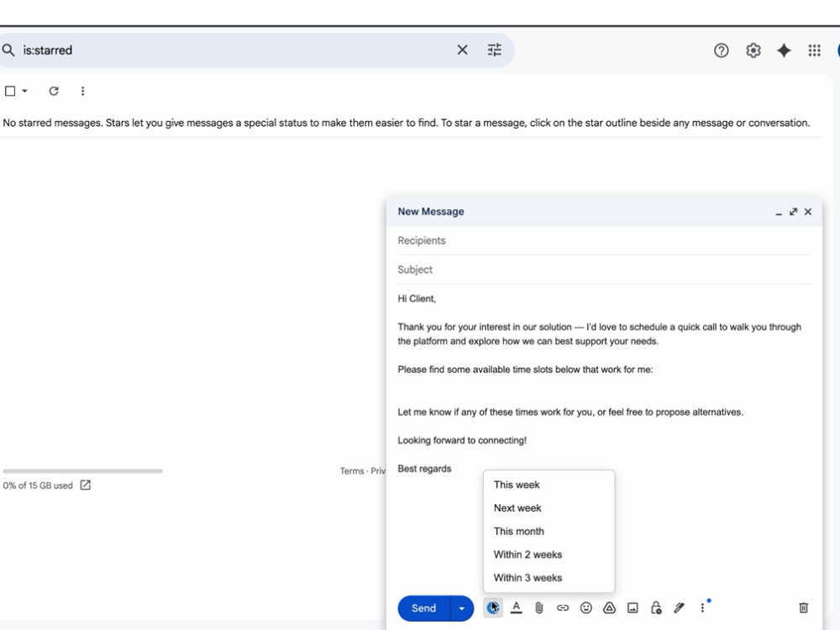
Task: Open storage management external link icon
Action: (85, 485)
